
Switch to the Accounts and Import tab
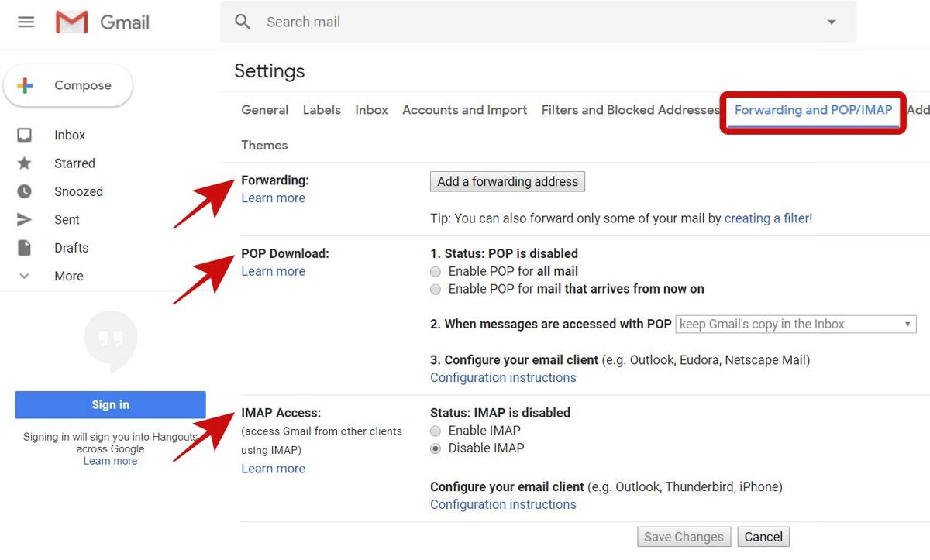click(464, 109)
